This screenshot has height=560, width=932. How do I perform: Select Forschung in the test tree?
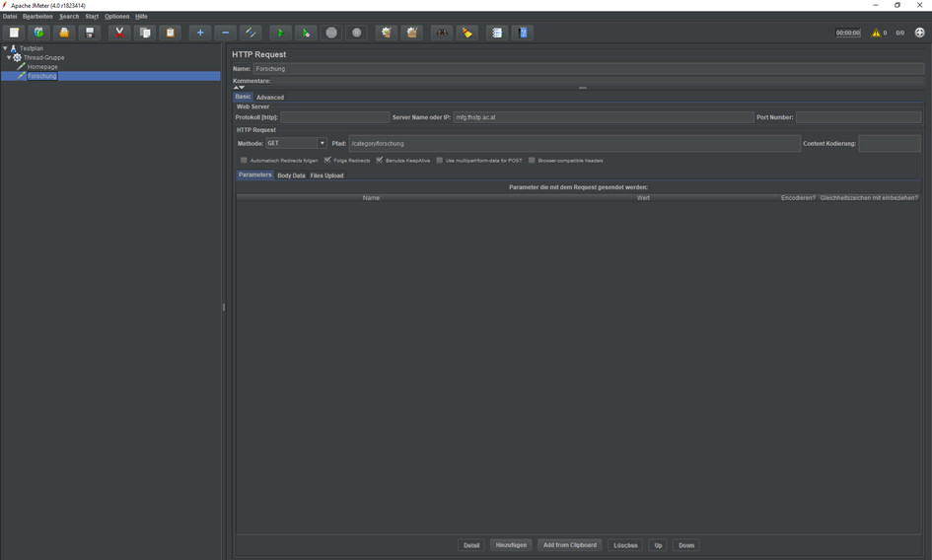41,76
